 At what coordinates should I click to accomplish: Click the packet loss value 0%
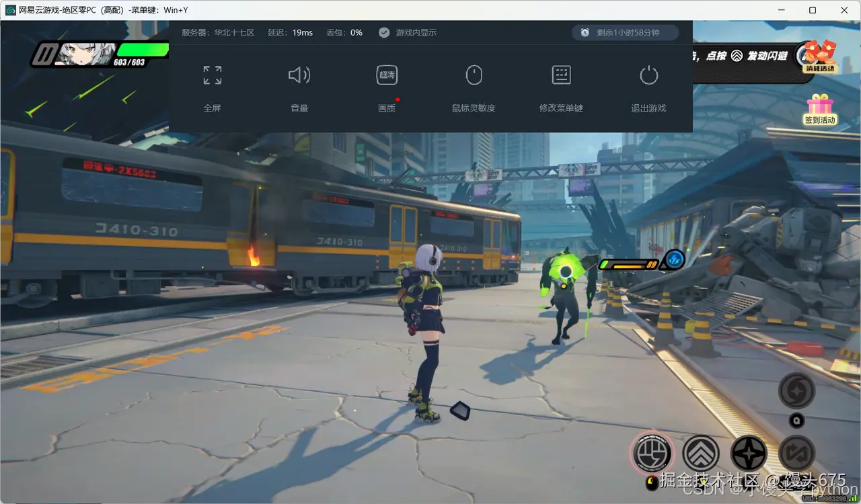point(357,32)
